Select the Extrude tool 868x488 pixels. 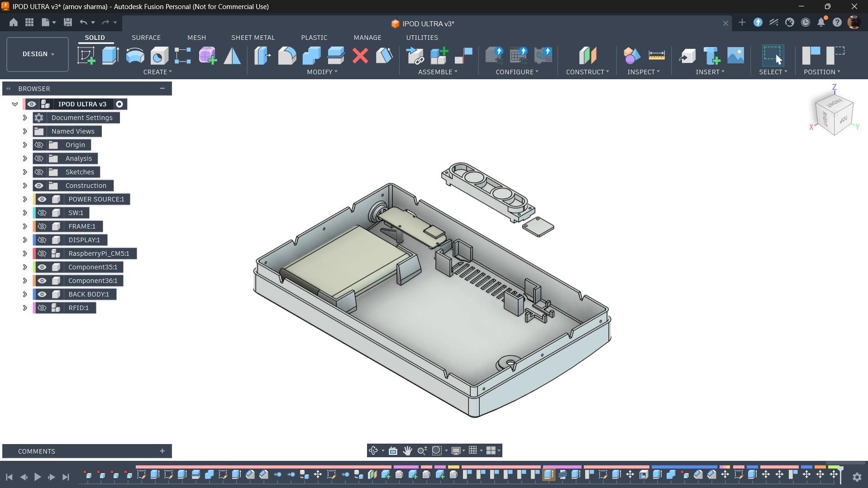pyautogui.click(x=110, y=56)
